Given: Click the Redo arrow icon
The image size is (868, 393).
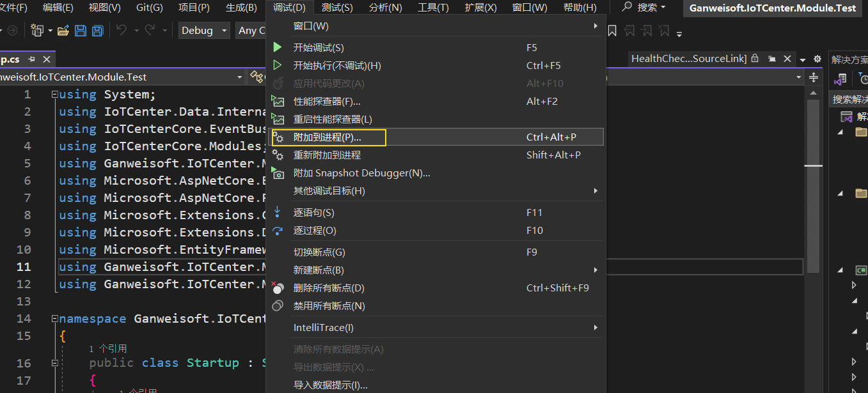Looking at the screenshot, I should click(x=150, y=30).
